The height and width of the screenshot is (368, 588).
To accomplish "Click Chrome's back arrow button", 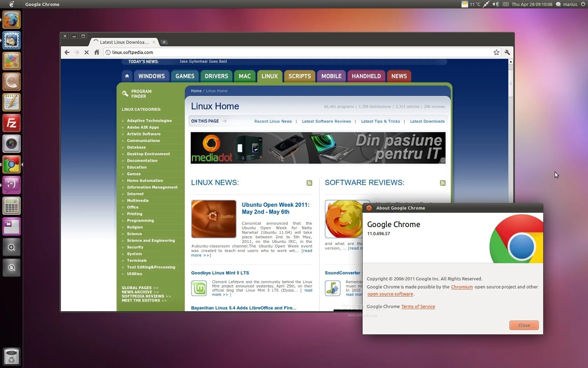I will (67, 52).
